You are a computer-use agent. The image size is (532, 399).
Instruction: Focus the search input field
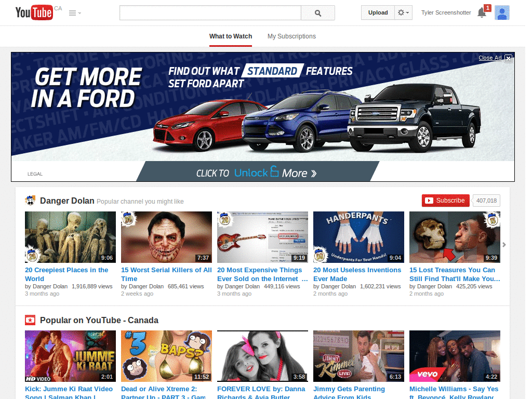click(x=210, y=13)
